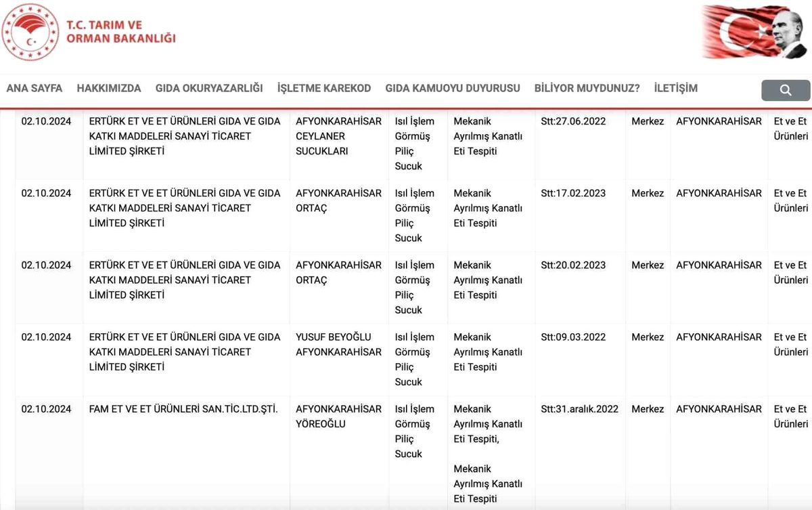Click the Tarım ve Orman Bakanlığı circular logo
The image size is (812, 510).
pyautogui.click(x=30, y=32)
